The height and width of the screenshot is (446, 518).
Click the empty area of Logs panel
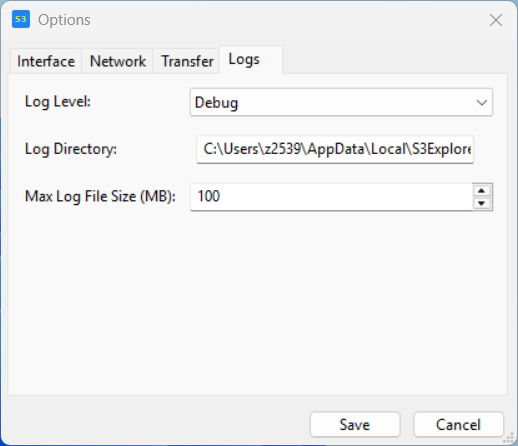257,300
